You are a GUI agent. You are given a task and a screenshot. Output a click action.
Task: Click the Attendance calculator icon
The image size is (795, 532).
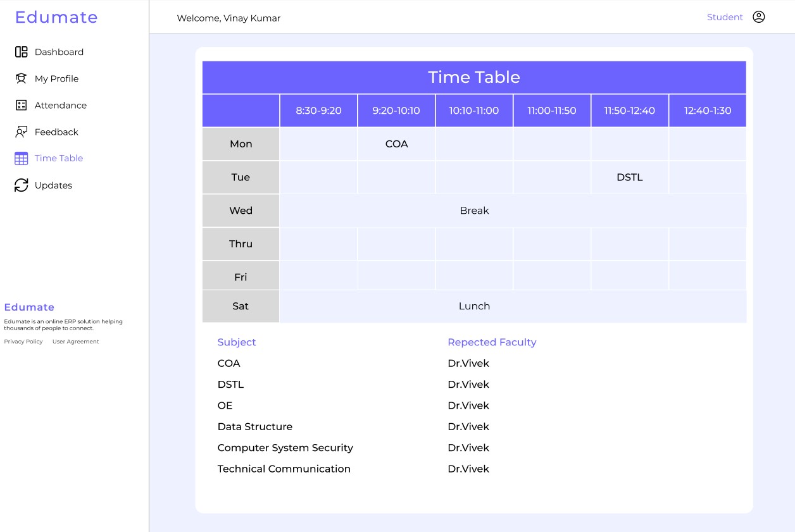tap(21, 105)
